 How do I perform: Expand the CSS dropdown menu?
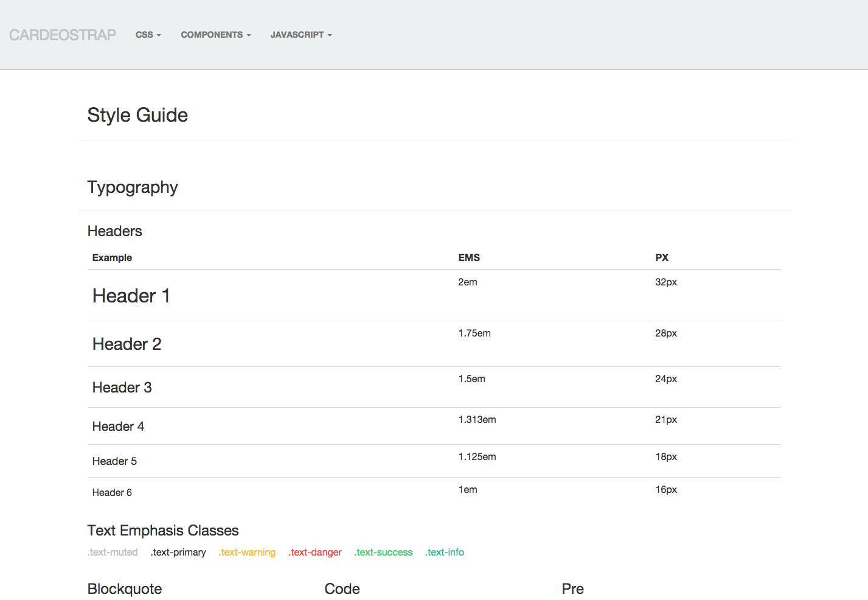(148, 35)
